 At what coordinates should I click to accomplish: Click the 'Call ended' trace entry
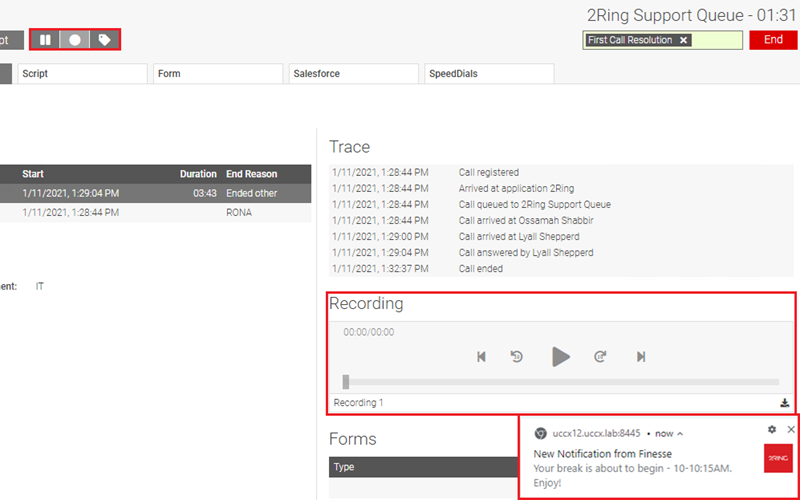pos(481,269)
